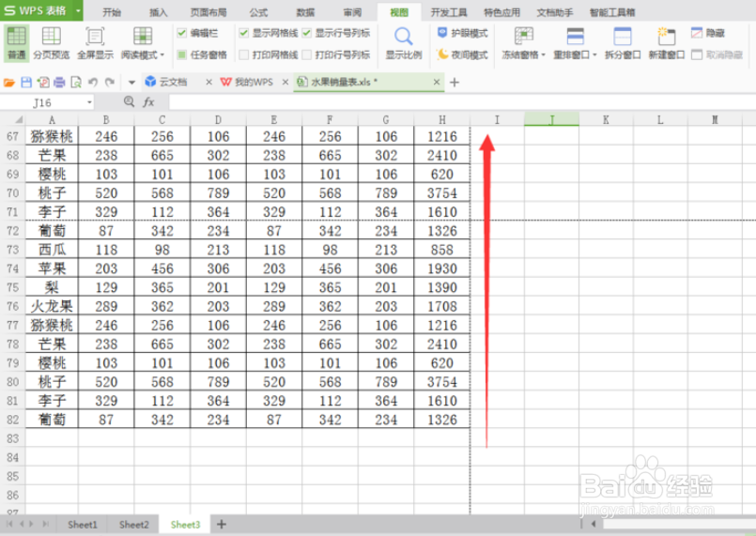Open the 数据 Data ribbon tab
Screen dimensions: 756x536
point(305,12)
